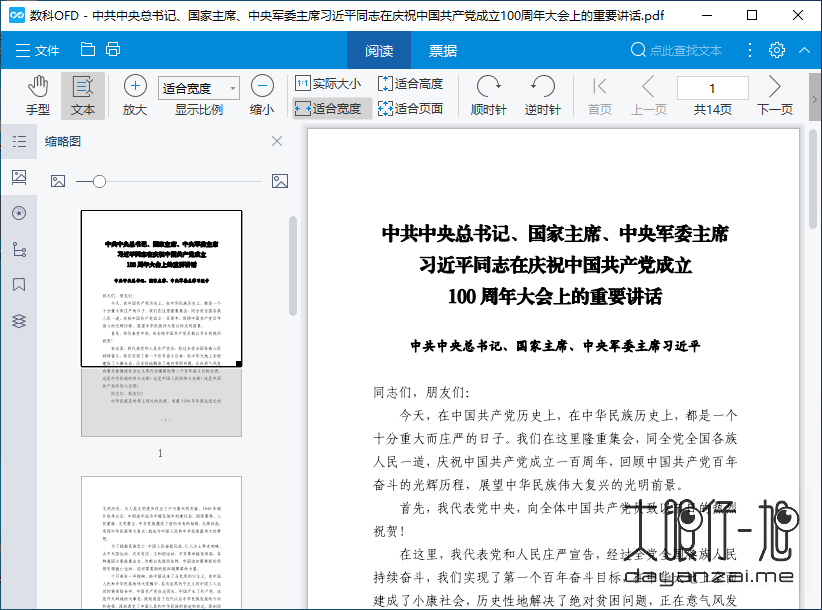
Task: Open settings via the gear icon
Action: 777,50
